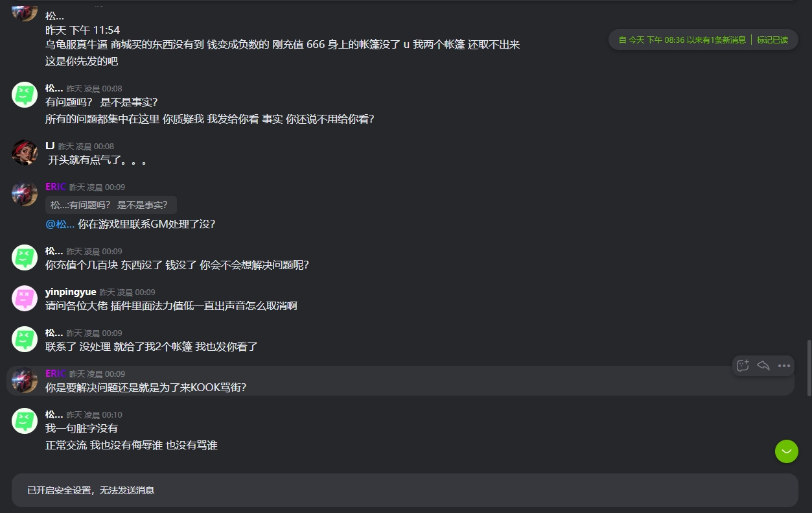Viewport: 812px width, 513px height.
Task: Add an emoji reaction to ERIC's highlighted message
Action: (743, 366)
